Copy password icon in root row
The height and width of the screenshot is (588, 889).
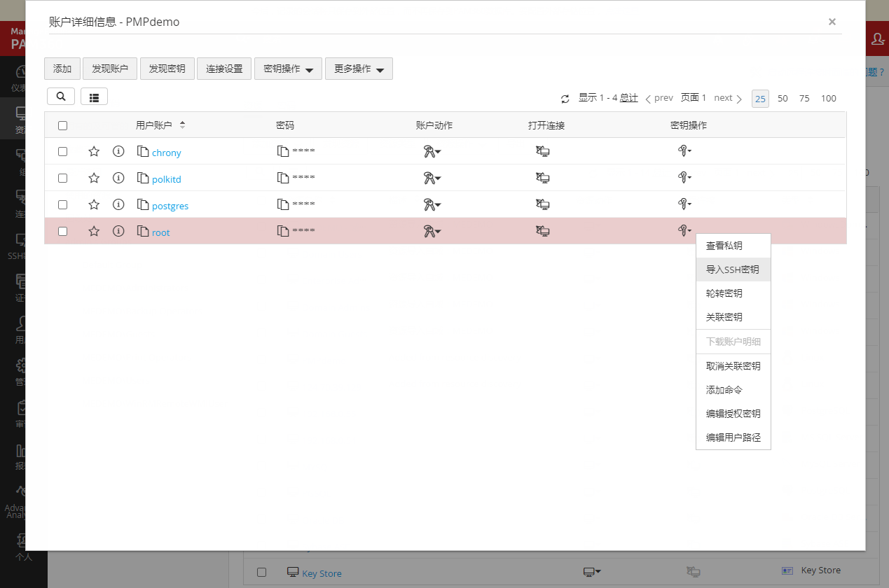[283, 231]
